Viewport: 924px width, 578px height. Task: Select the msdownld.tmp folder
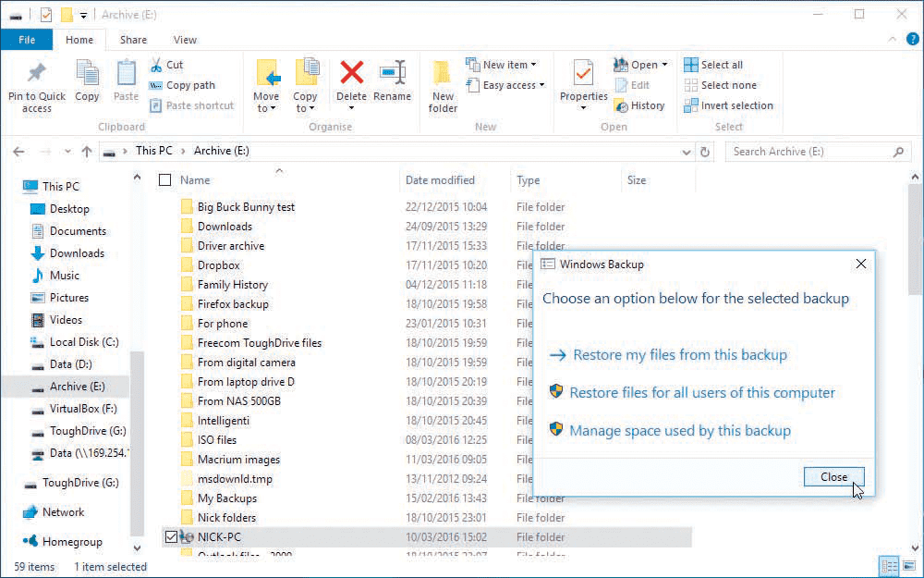point(235,478)
